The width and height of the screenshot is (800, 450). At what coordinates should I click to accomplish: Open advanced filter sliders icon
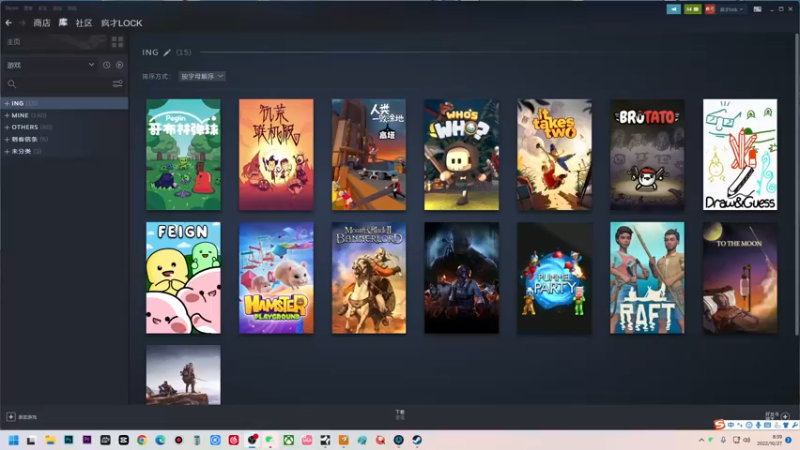117,84
